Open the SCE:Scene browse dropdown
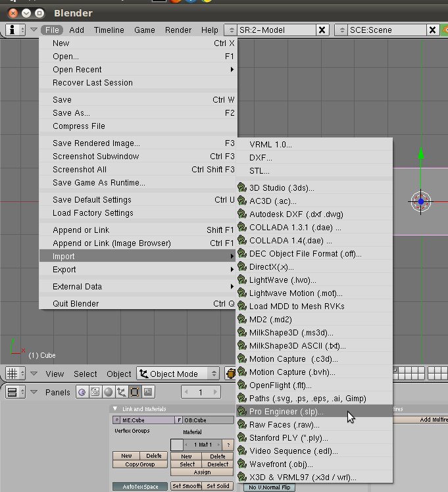Screen dimensions: 448x492 341,30
